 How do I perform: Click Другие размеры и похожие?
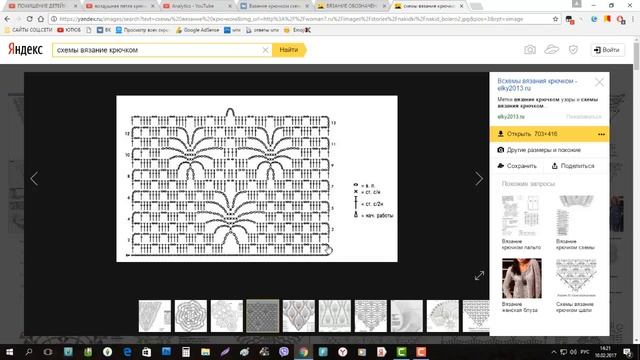point(539,150)
